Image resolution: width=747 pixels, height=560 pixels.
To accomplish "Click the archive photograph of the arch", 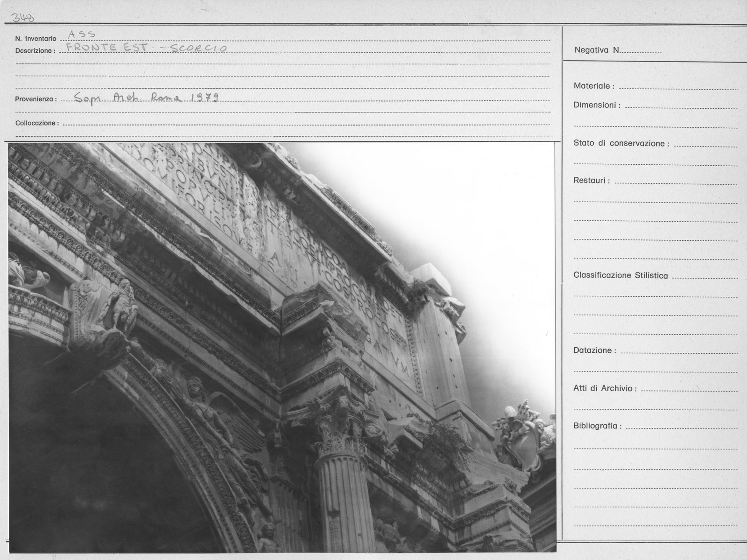I will tap(282, 348).
